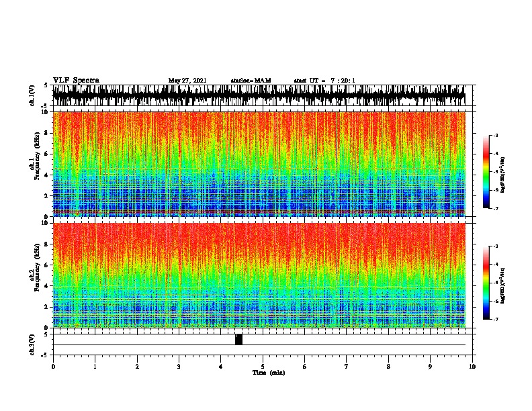Click the time axis tick label "4"
This screenshot has width=532, height=411.
pos(221,367)
